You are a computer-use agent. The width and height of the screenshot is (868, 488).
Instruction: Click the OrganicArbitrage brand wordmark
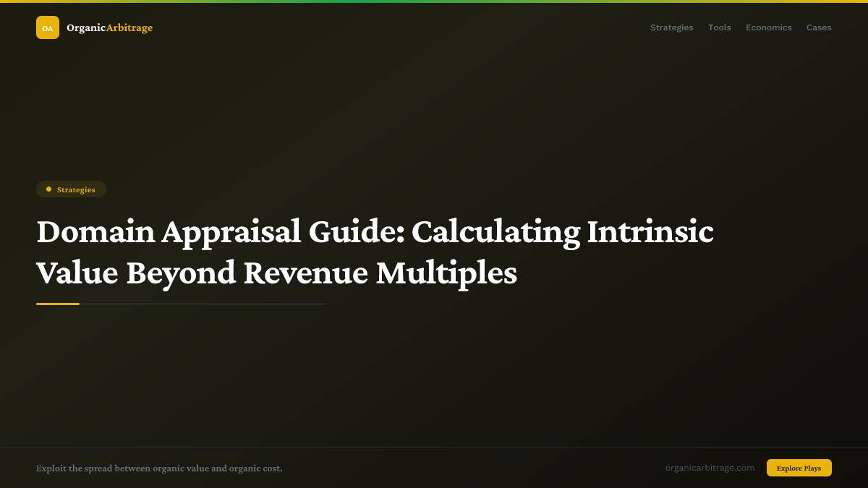109,27
